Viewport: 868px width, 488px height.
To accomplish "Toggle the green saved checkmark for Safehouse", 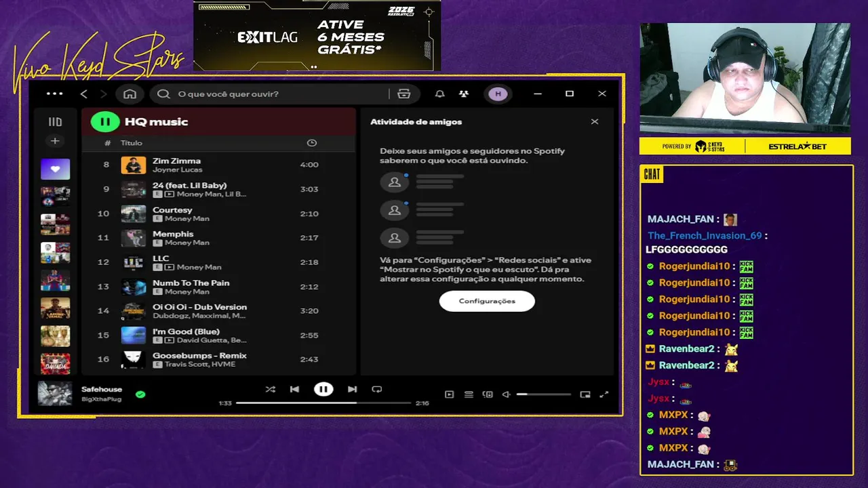I will coord(140,394).
